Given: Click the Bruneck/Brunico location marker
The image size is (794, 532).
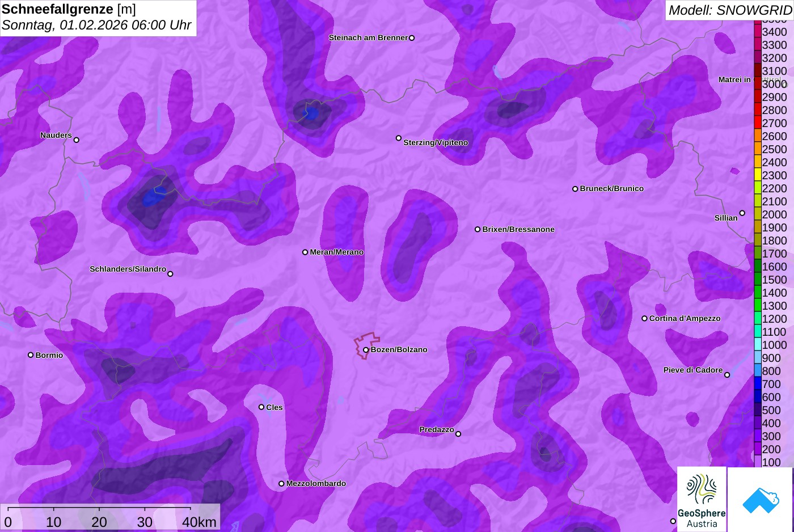Looking at the screenshot, I should 575,189.
